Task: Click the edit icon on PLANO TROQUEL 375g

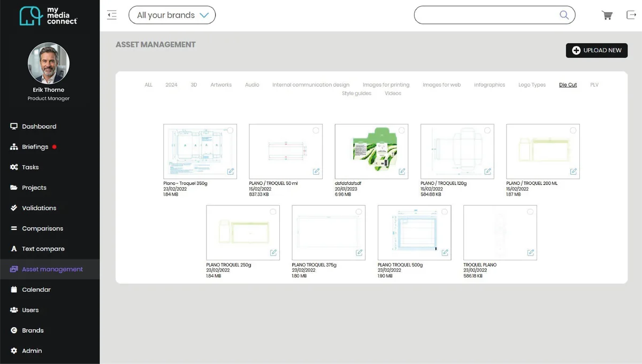Action: [359, 253]
